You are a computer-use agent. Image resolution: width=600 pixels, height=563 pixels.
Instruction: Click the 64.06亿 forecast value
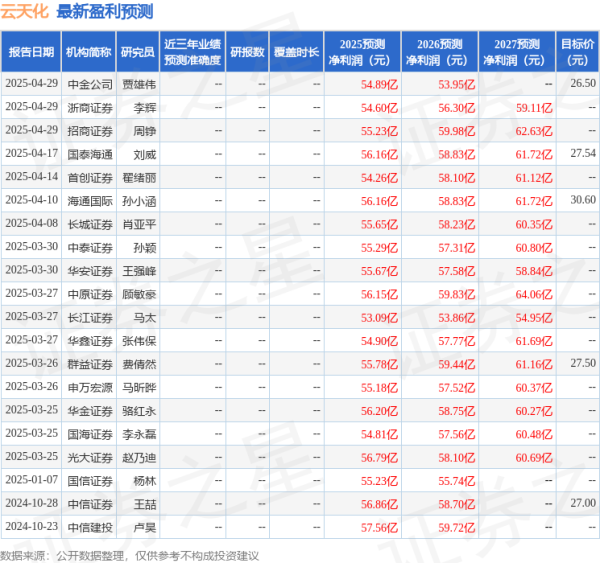coord(533,293)
